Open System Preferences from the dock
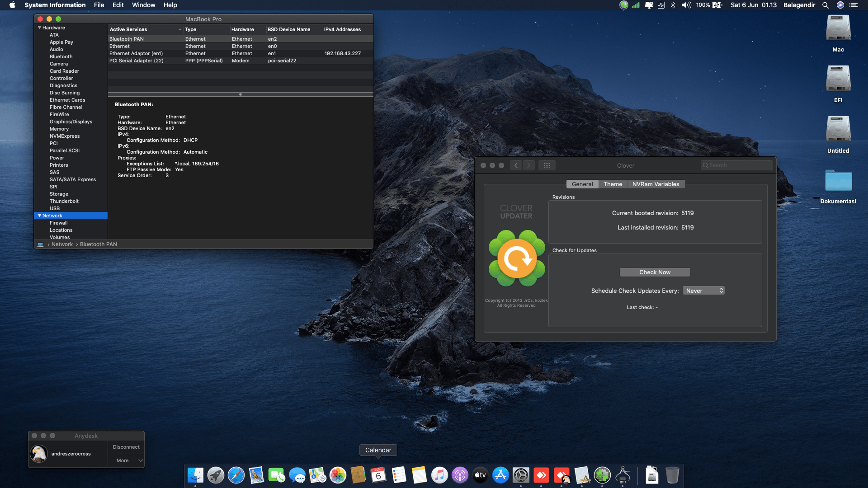Screen dimensions: 868x488 521,475
